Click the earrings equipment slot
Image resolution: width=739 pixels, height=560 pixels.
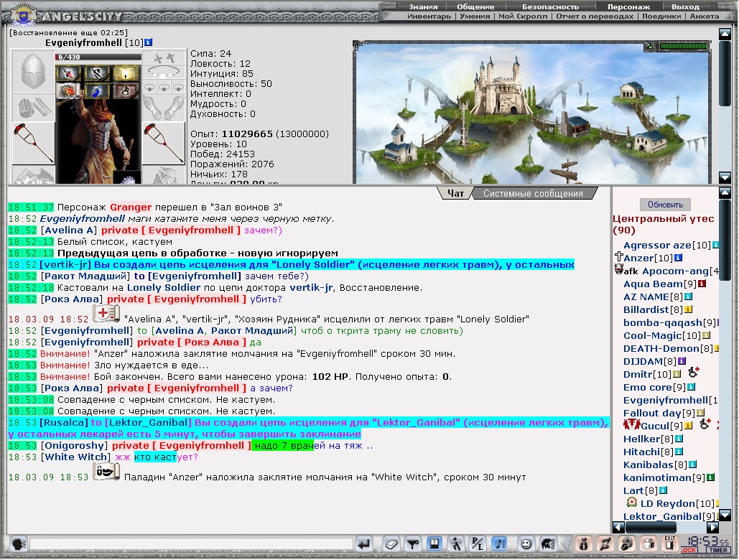pos(164,57)
